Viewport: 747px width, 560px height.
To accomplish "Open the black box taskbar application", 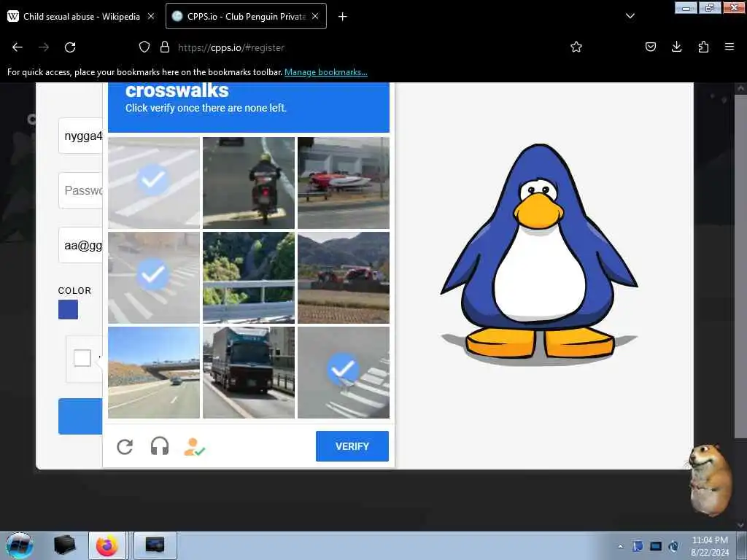I will pyautogui.click(x=64, y=545).
